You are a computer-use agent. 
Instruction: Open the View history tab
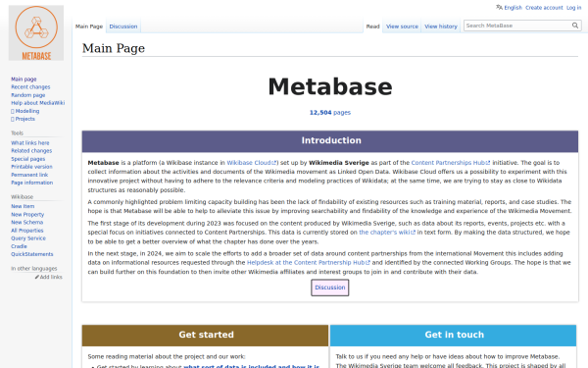pyautogui.click(x=441, y=26)
